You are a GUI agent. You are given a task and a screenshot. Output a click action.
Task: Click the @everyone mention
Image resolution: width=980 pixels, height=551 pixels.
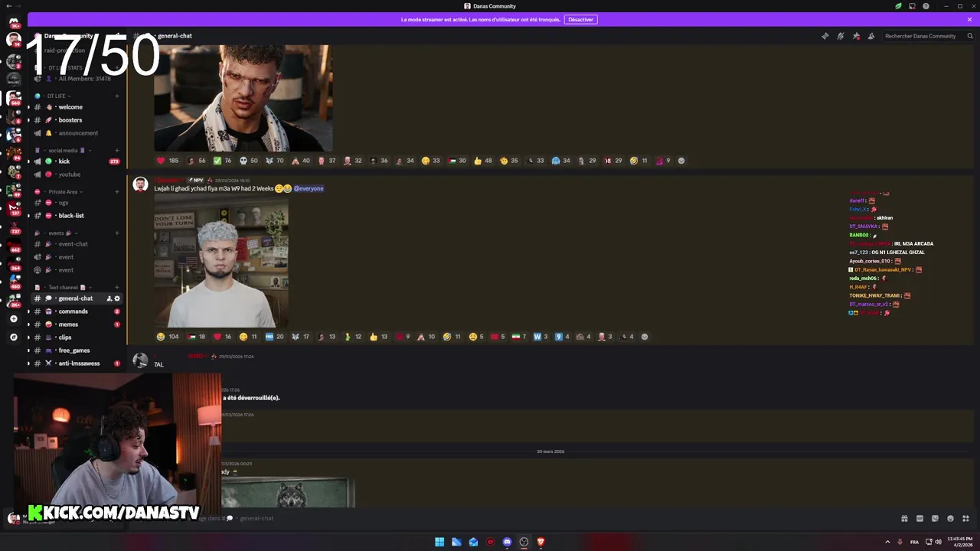point(309,188)
